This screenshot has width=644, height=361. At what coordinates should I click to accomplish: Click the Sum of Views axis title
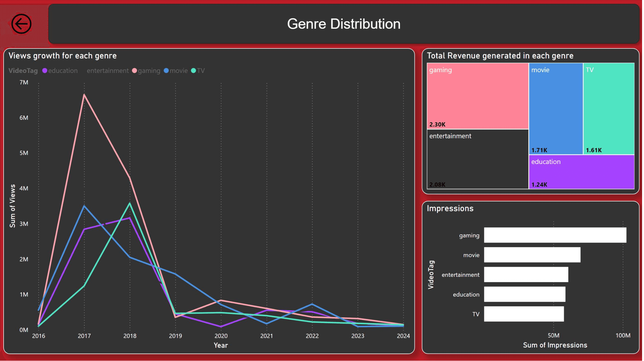coord(12,206)
